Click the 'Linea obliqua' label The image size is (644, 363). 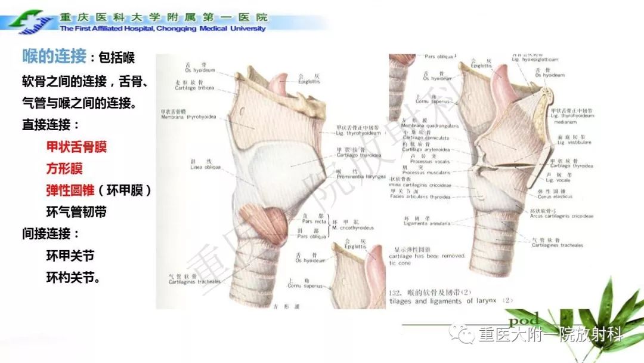pyautogui.click(x=205, y=167)
